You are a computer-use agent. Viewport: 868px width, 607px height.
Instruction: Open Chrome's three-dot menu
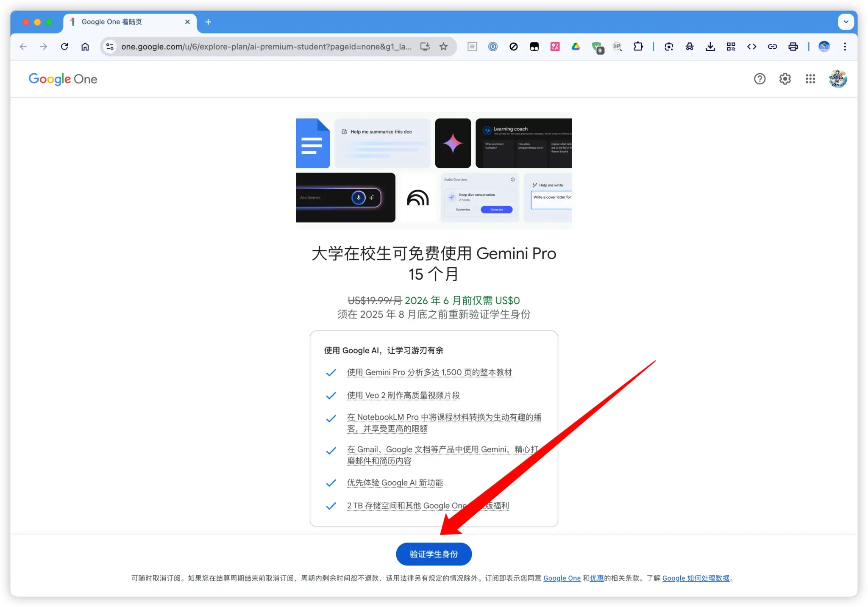pyautogui.click(x=845, y=47)
